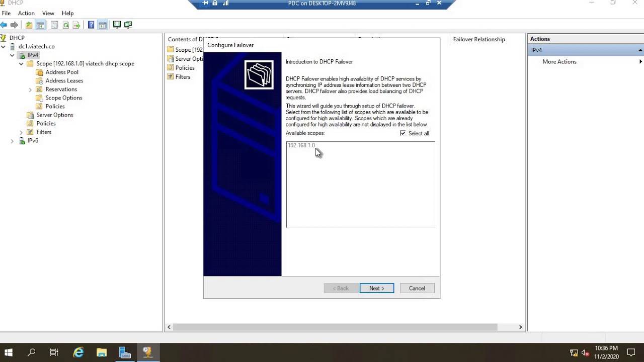Select Server Options in the tree
Image resolution: width=644 pixels, height=362 pixels.
[x=55, y=115]
